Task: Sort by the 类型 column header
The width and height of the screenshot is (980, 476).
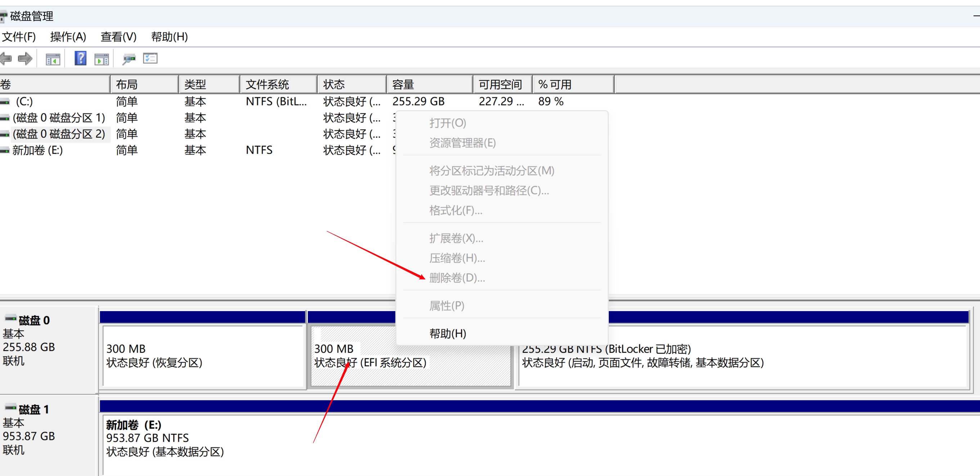Action: (x=209, y=85)
